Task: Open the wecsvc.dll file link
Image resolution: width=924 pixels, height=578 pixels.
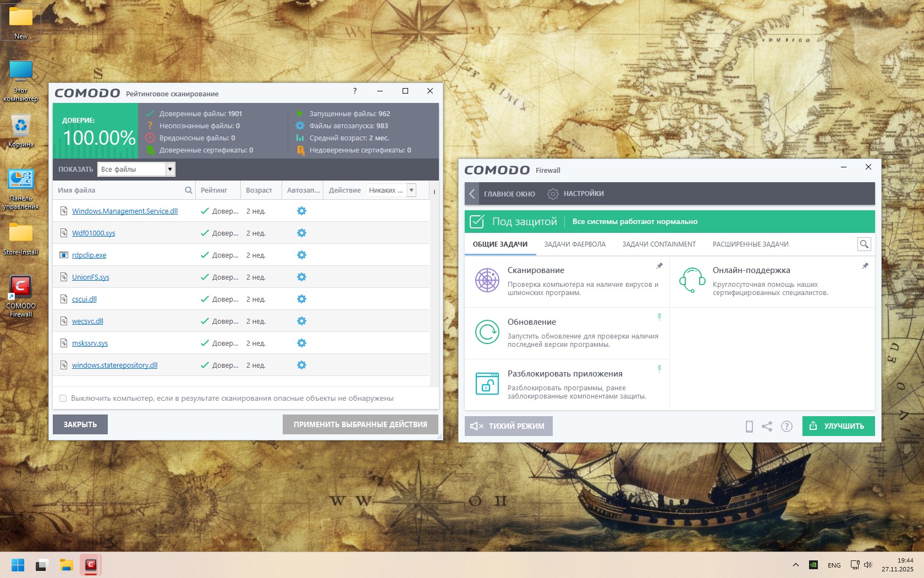Action: coord(87,321)
